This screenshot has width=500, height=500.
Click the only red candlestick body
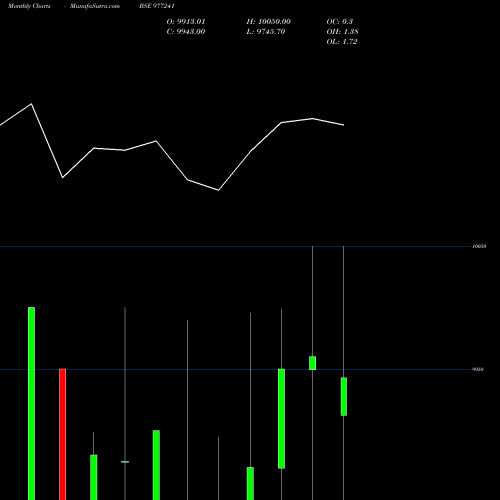[63, 434]
